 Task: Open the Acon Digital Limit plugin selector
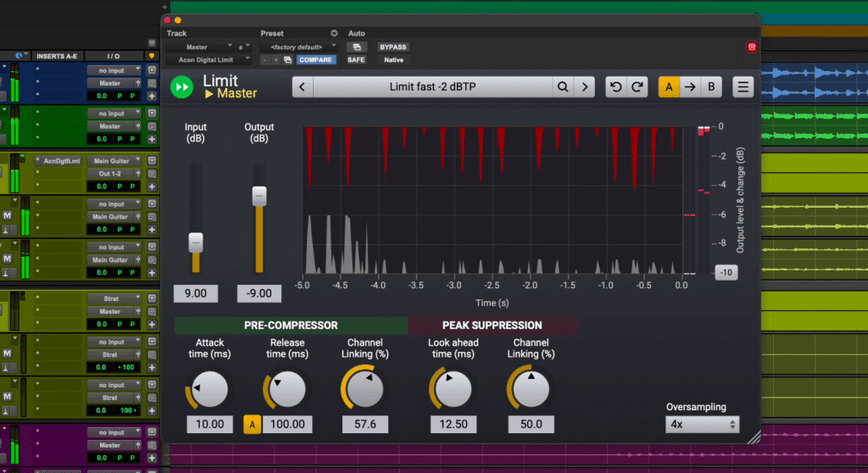209,60
